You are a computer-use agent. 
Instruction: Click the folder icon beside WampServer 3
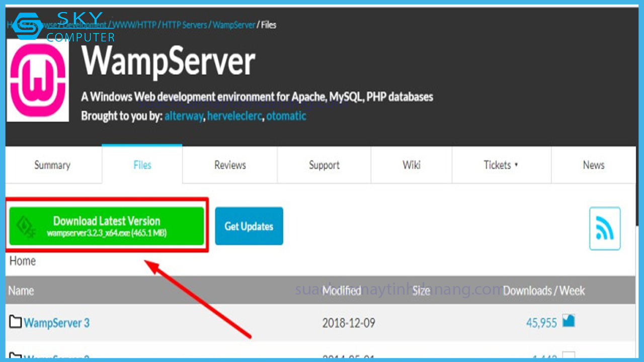[x=16, y=322]
